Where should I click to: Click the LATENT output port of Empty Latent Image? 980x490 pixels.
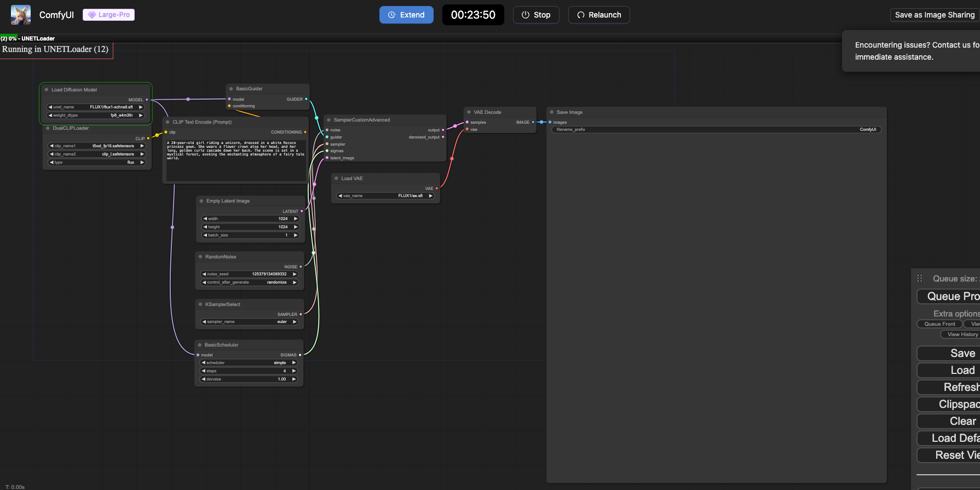tap(302, 211)
